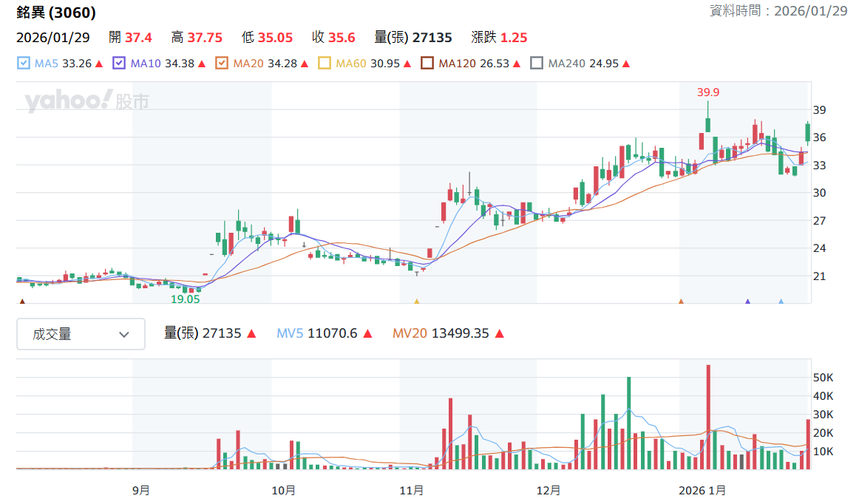
Task: Turn on the MA120 checkbox
Action: click(x=427, y=63)
